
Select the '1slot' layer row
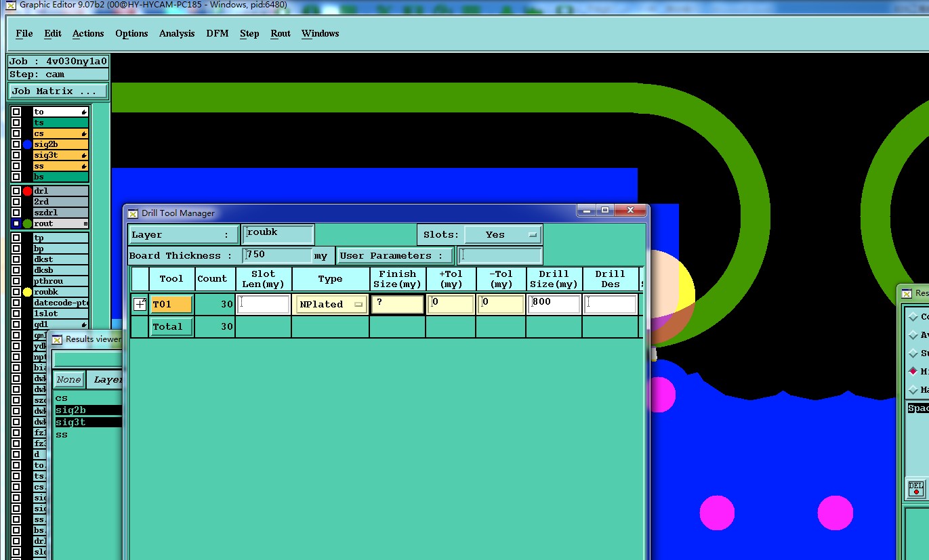click(x=61, y=314)
